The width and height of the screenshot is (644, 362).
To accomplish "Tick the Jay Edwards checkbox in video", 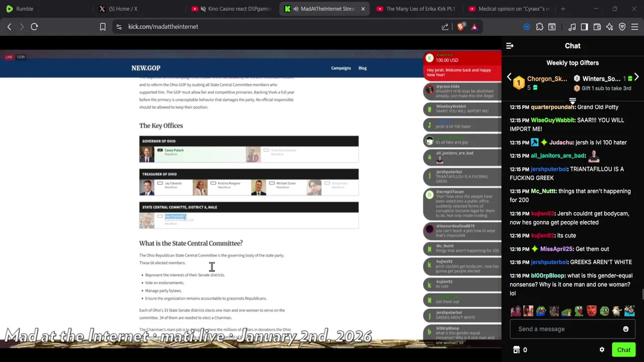I will click(160, 184).
